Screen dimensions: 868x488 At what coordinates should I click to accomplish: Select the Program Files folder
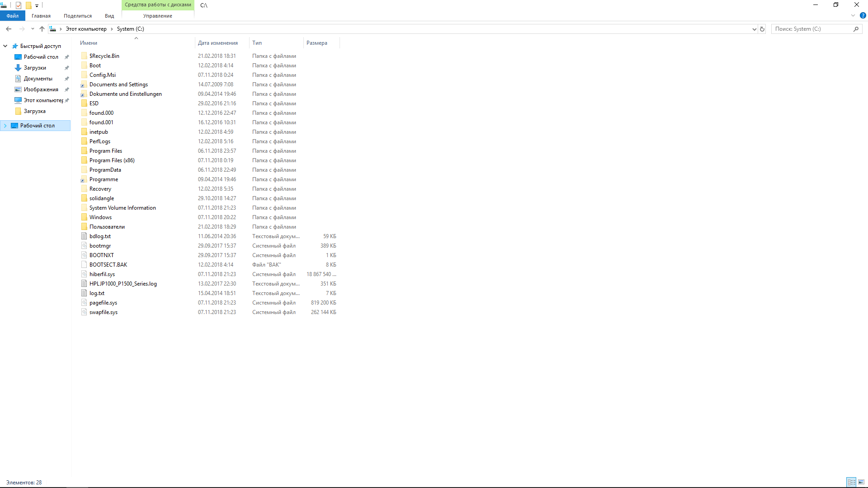[x=105, y=150]
